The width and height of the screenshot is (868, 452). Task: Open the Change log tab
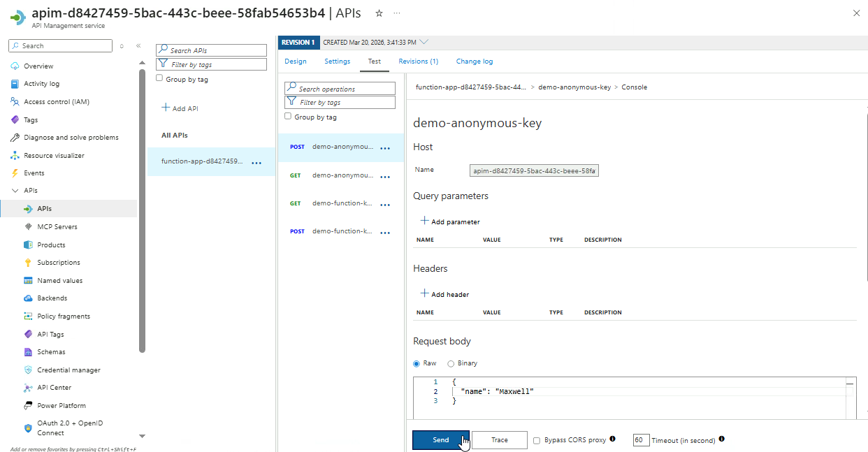tap(474, 61)
